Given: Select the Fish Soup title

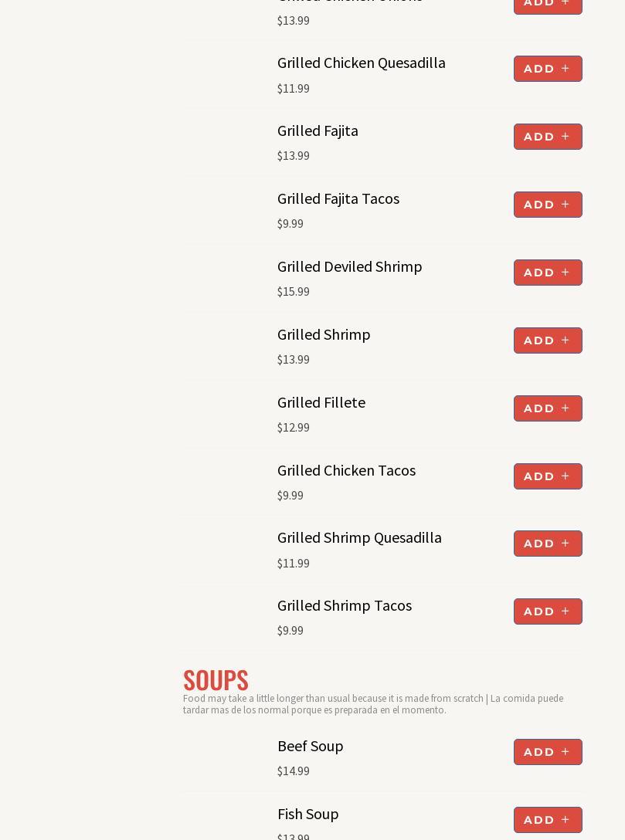Looking at the screenshot, I should point(307,814).
